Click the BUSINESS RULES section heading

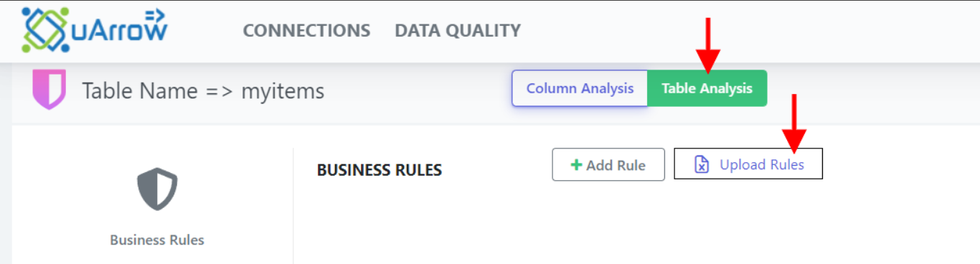click(380, 170)
